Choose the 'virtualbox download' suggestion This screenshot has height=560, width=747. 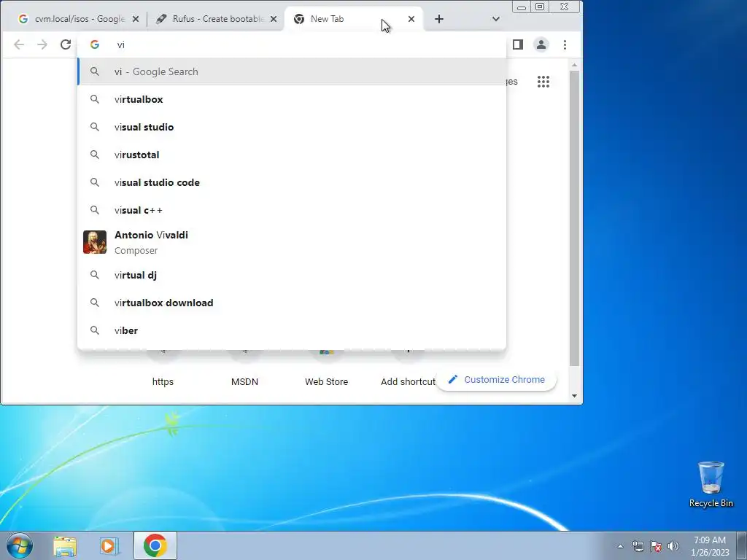(x=292, y=303)
